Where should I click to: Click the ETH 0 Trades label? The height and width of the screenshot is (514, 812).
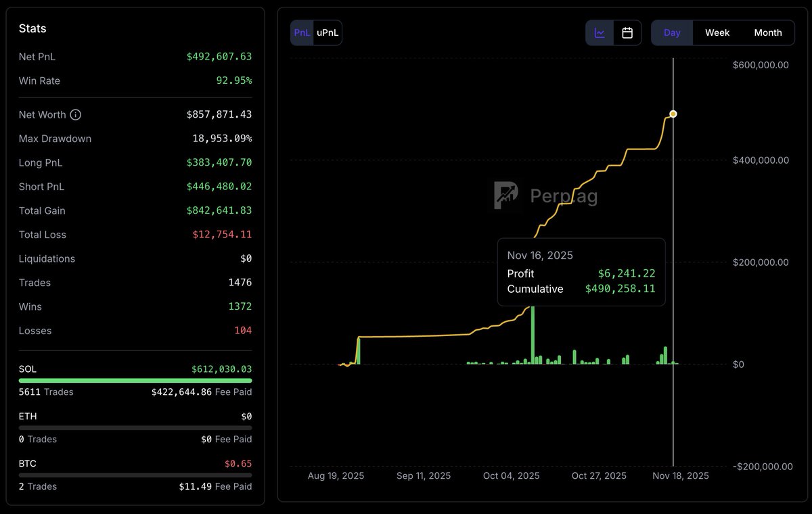(x=38, y=440)
